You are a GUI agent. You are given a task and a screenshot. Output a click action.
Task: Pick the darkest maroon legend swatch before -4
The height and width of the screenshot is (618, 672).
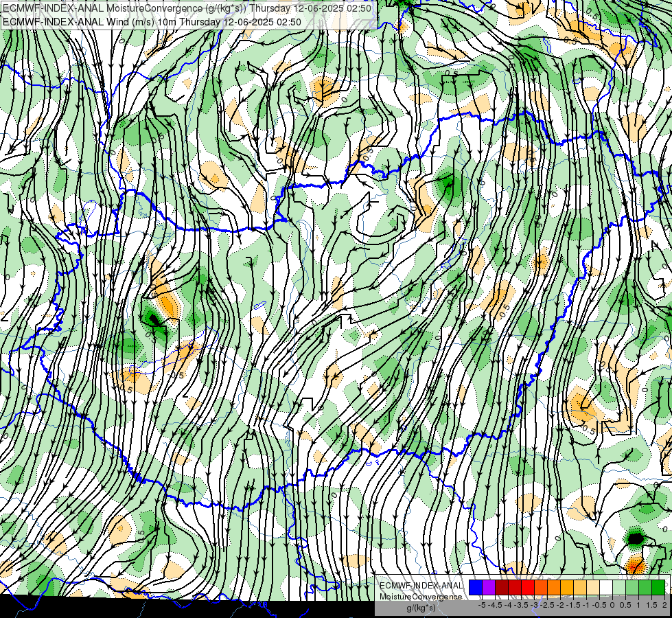point(502,588)
